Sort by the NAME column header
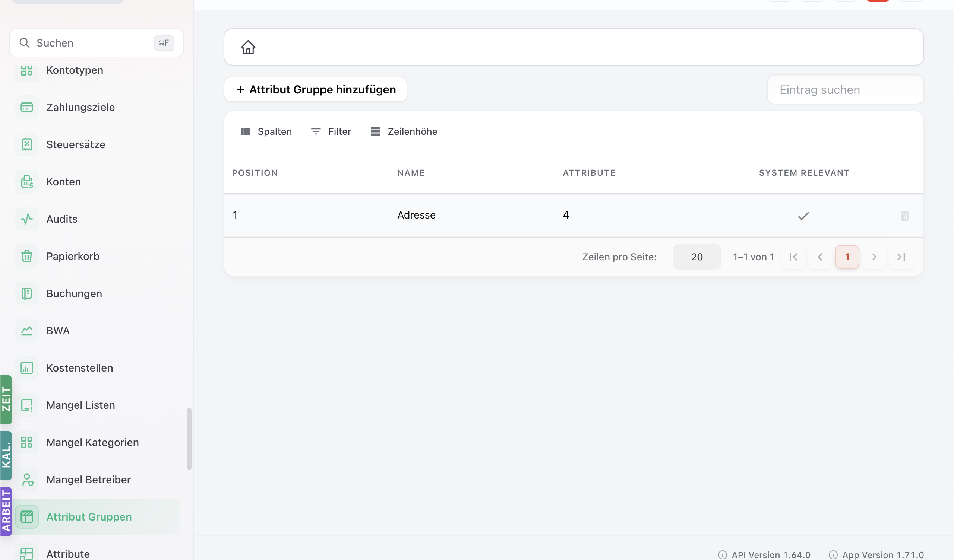 pyautogui.click(x=411, y=173)
